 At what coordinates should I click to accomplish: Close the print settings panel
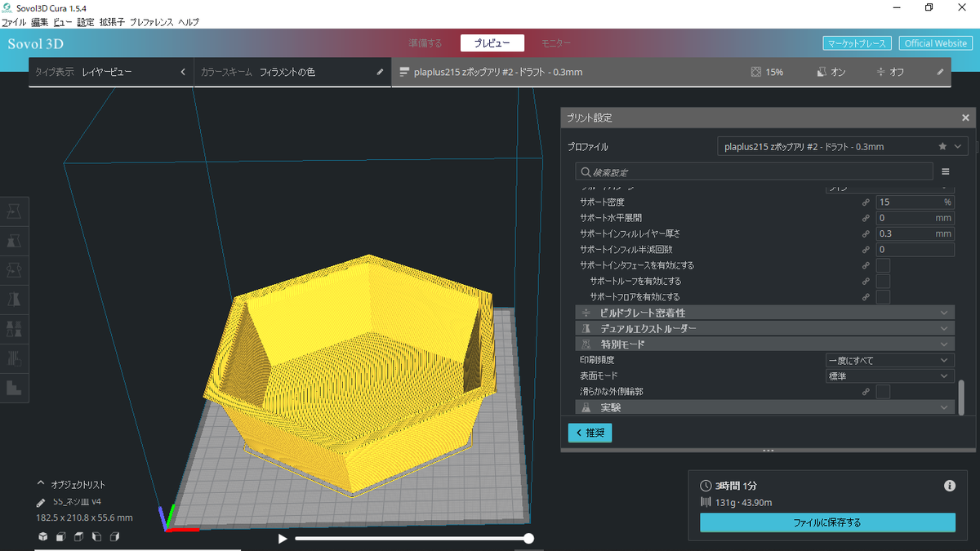pos(965,118)
